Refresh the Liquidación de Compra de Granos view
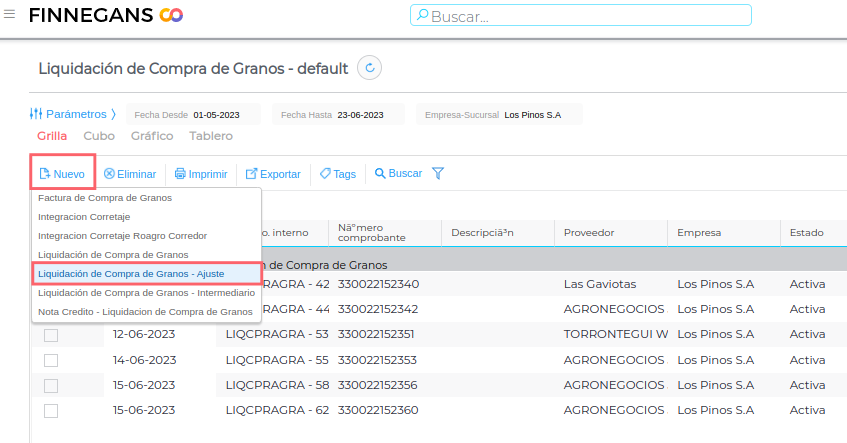 369,68
